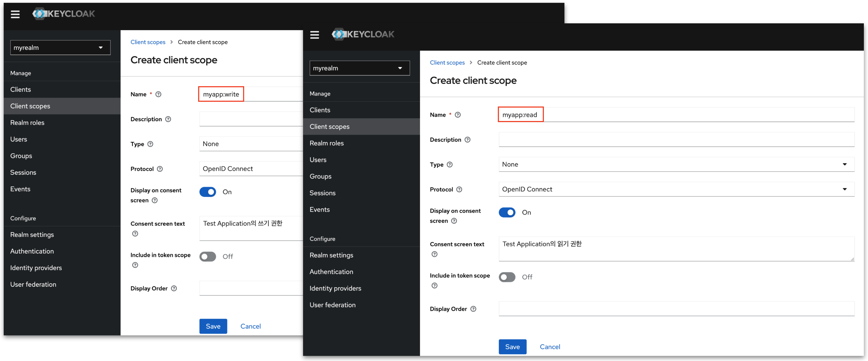
Task: Click help icon next to myapp:read Name label
Action: pyautogui.click(x=458, y=115)
